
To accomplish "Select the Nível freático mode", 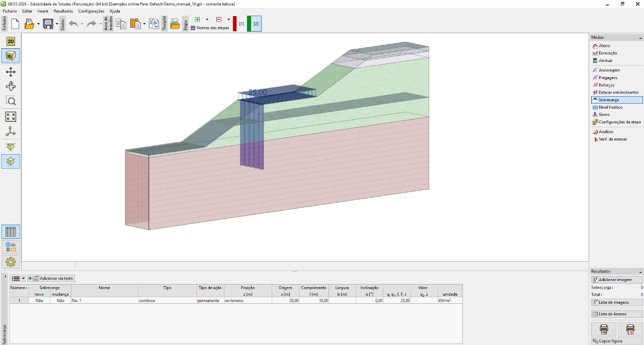I will point(610,107).
